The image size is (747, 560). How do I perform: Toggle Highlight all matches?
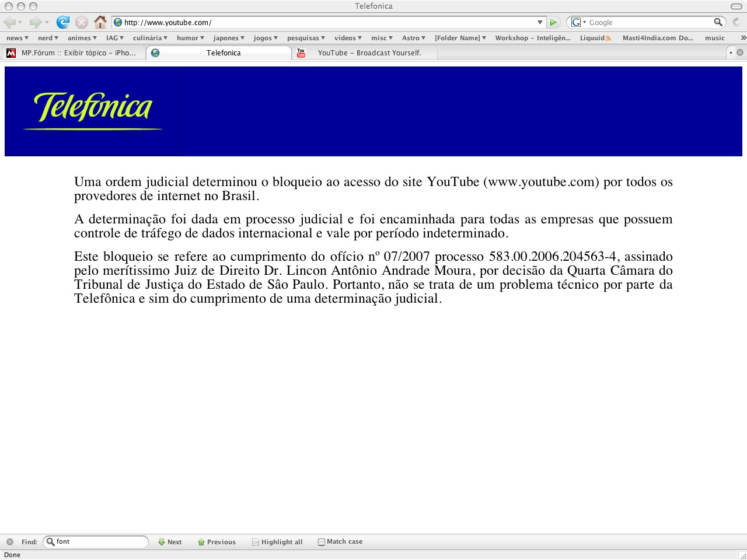coord(277,542)
